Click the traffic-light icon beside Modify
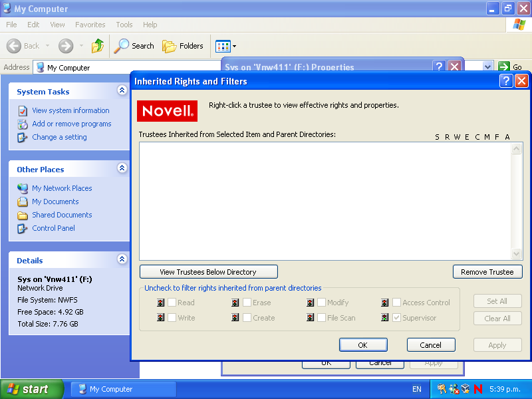 (310, 303)
